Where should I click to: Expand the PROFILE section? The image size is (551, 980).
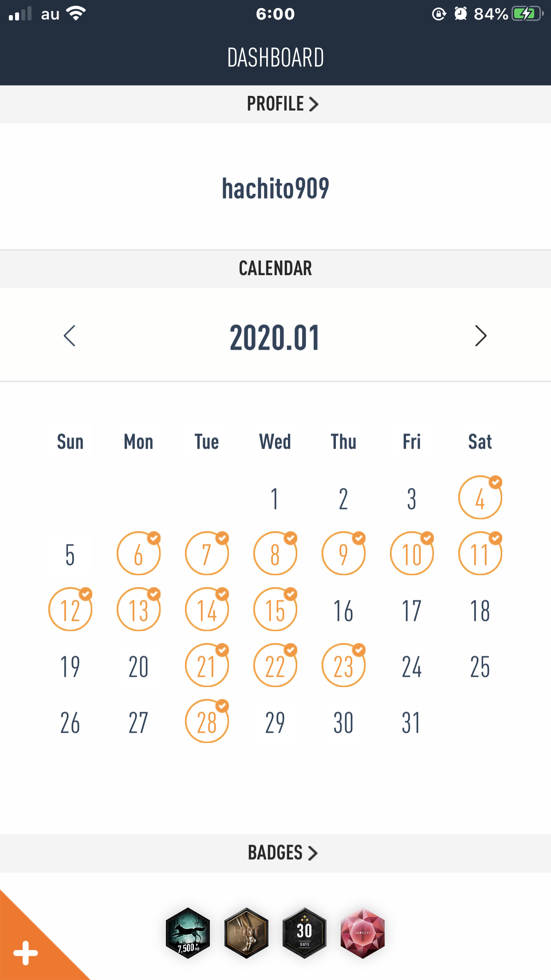[282, 104]
